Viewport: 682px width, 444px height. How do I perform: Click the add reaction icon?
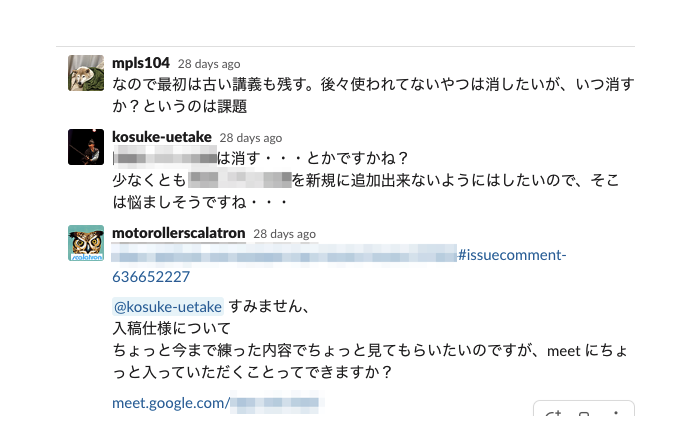pos(555,414)
